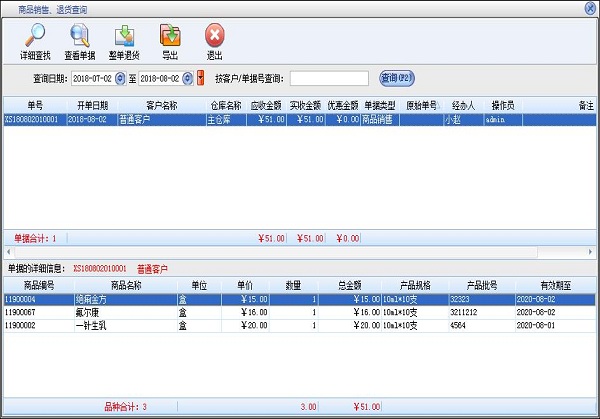
Task: Click the orange arrow beside end date
Action: pos(201,78)
